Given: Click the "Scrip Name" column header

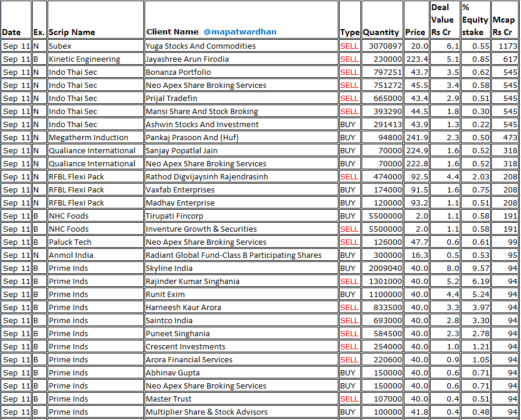Looking at the screenshot, I should [x=96, y=20].
